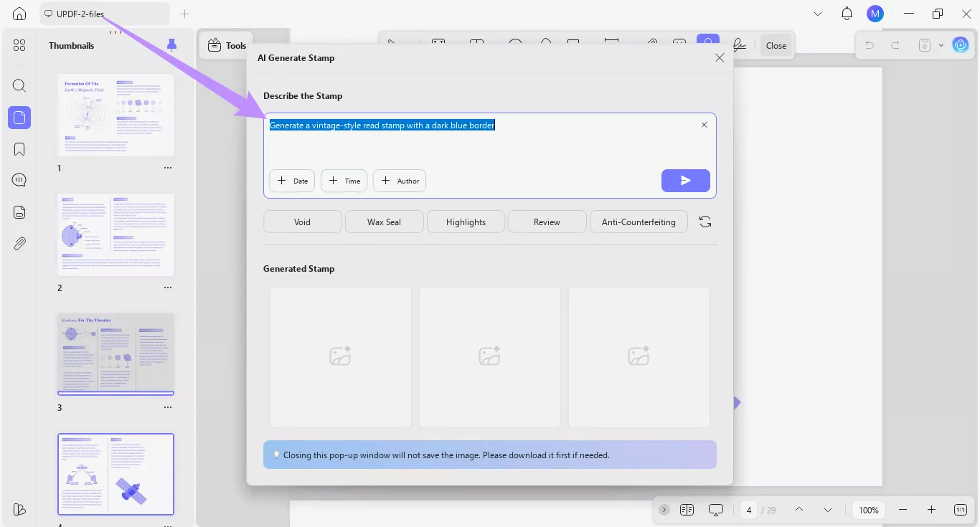Select the third generated stamp placeholder
980x527 pixels.
[x=639, y=357]
